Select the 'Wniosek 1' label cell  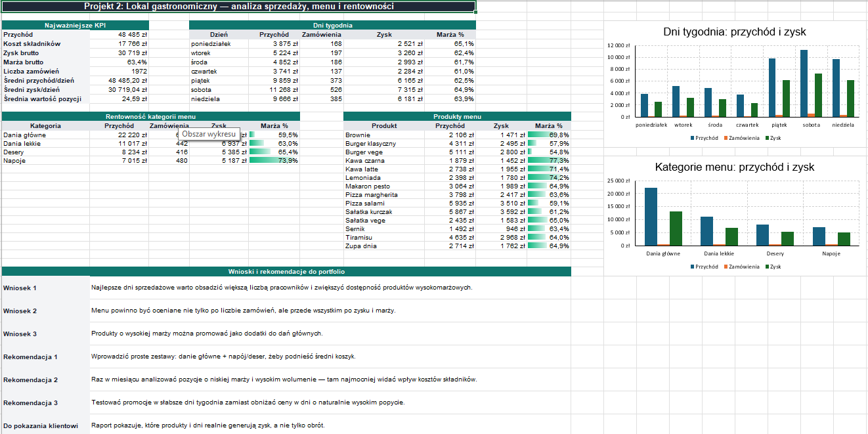46,288
